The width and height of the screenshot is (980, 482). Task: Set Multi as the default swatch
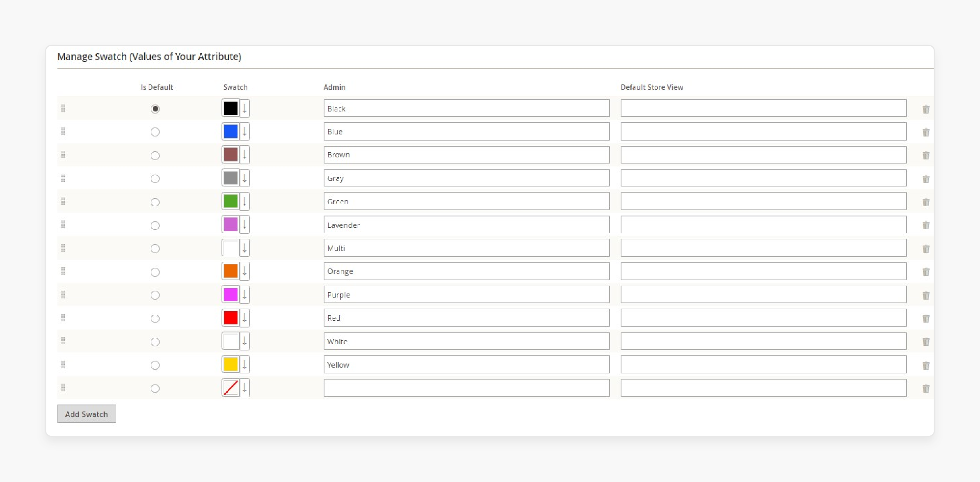point(155,248)
